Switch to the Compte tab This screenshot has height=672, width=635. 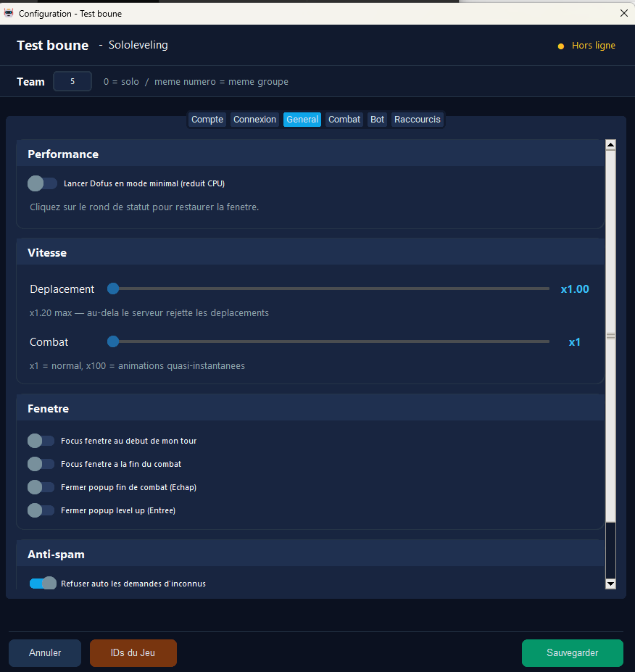(207, 119)
